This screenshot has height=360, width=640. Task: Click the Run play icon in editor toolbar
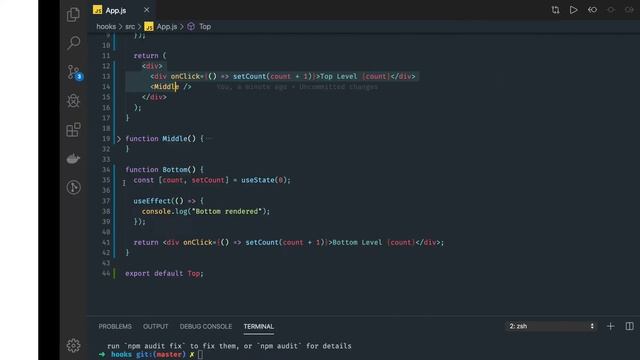(x=573, y=10)
